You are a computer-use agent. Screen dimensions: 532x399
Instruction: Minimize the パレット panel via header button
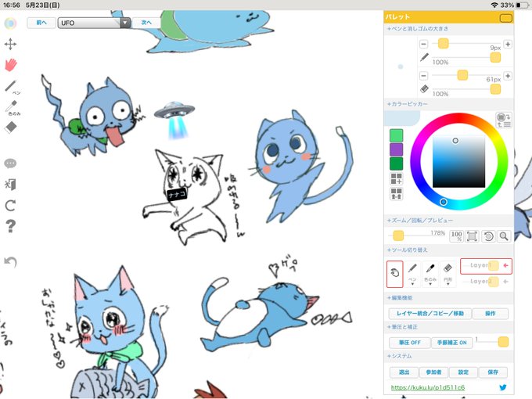coord(505,18)
